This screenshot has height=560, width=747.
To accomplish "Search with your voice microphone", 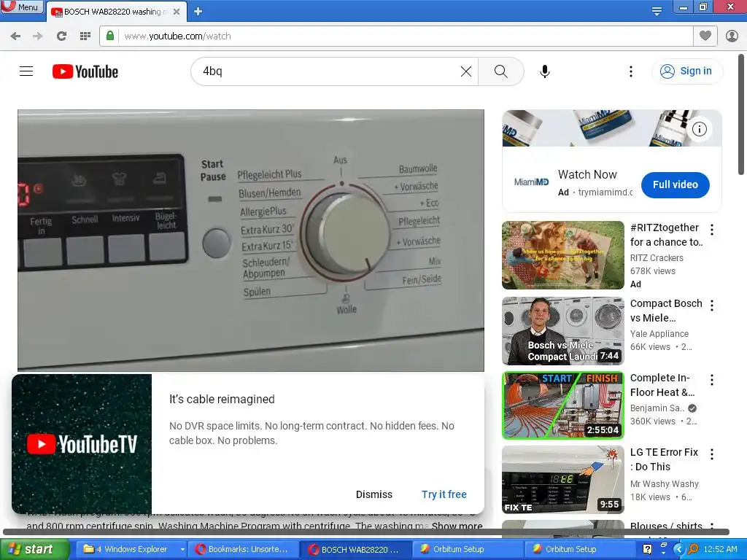I will pyautogui.click(x=544, y=71).
